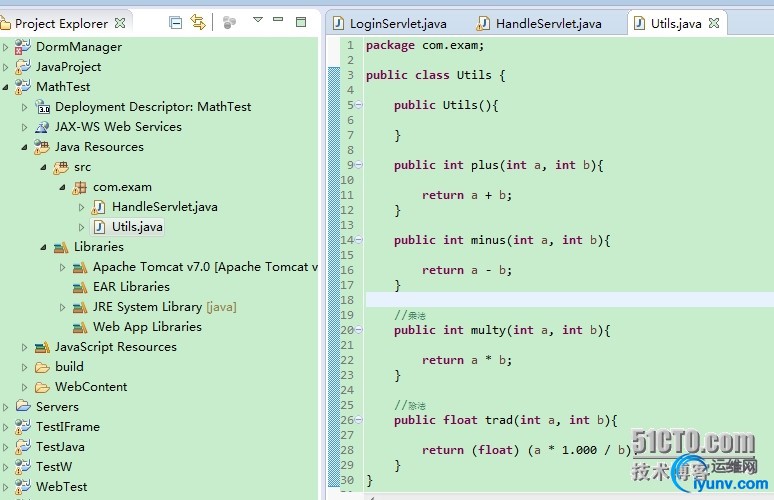Collapse the src folder
Image resolution: width=774 pixels, height=500 pixels.
coord(43,167)
